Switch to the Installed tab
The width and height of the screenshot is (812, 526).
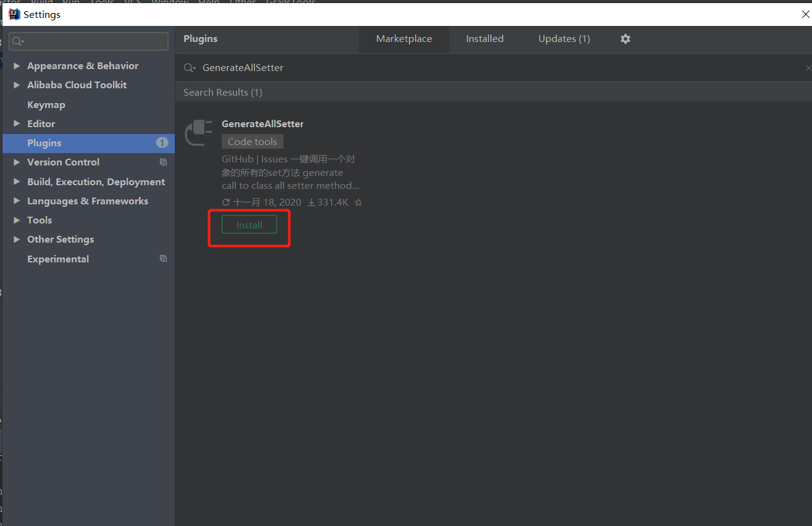485,39
